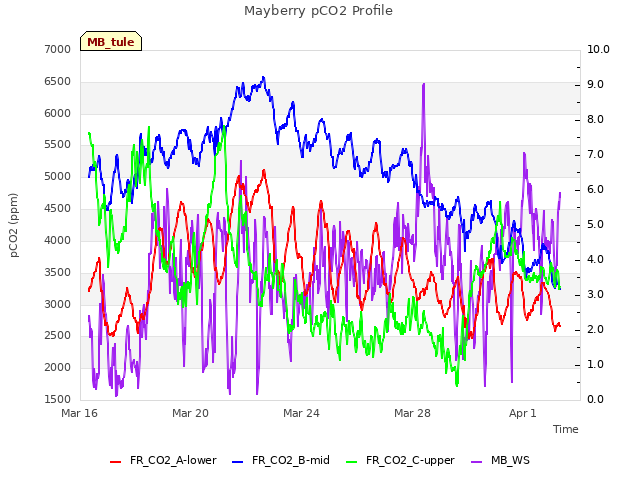640x480 pixels.
Task: Click the 6500 left axis value
Action: [58, 81]
